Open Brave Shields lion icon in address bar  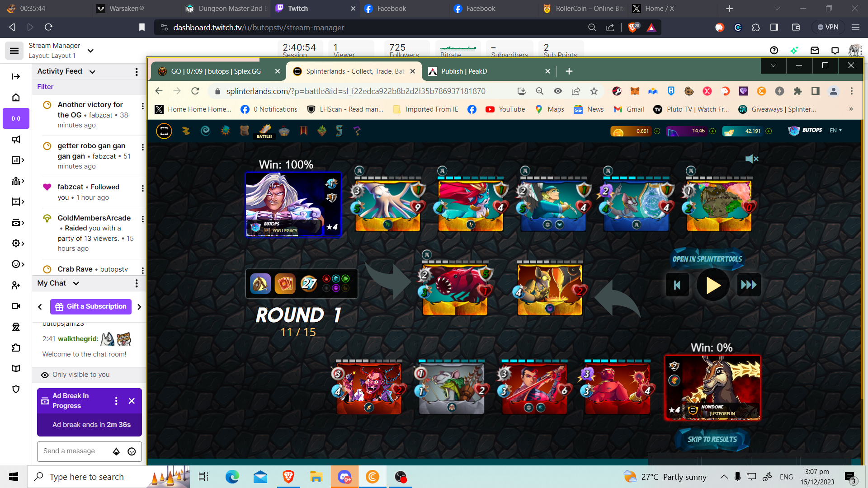[633, 28]
